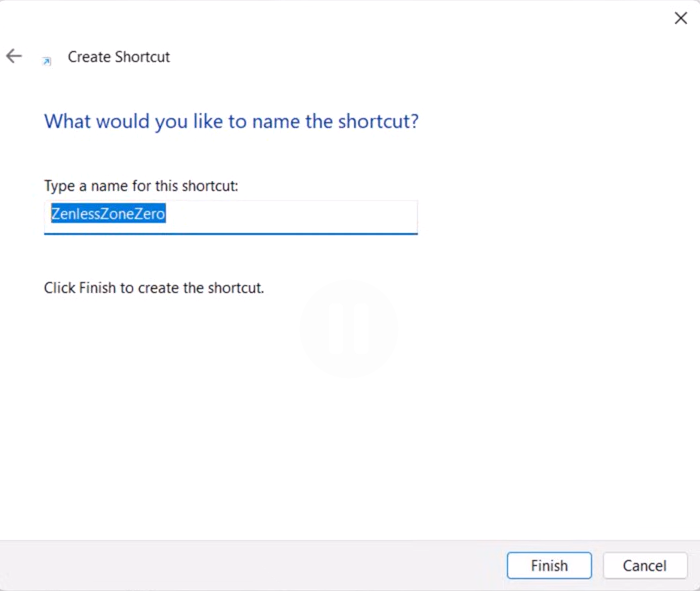This screenshot has width=700, height=591.
Task: Go back using the back arrow
Action: (x=14, y=56)
